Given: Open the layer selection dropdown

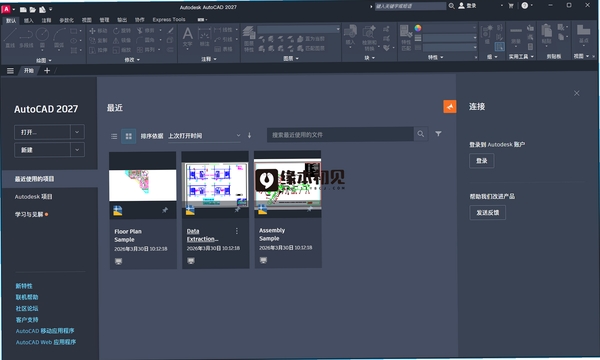Looking at the screenshot, I should 298,29.
